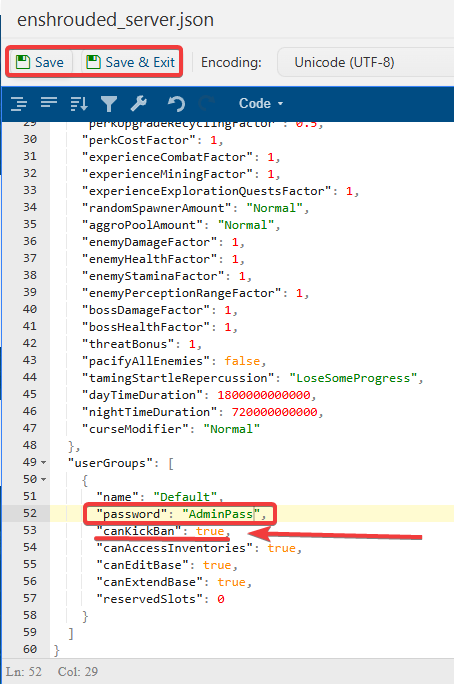Screen dimensions: 454x684
Task: Click the "enemyPerceptionRangeFactor" key
Action: [182, 293]
